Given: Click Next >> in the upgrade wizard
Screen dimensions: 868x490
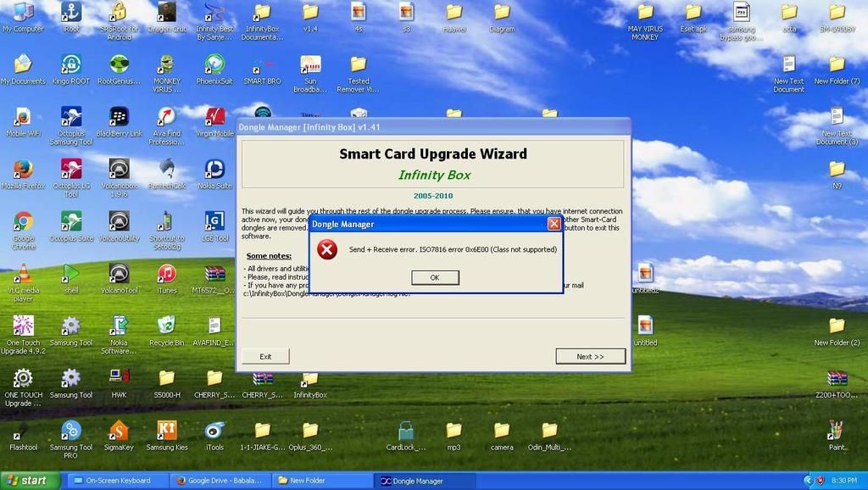Looking at the screenshot, I should (590, 357).
